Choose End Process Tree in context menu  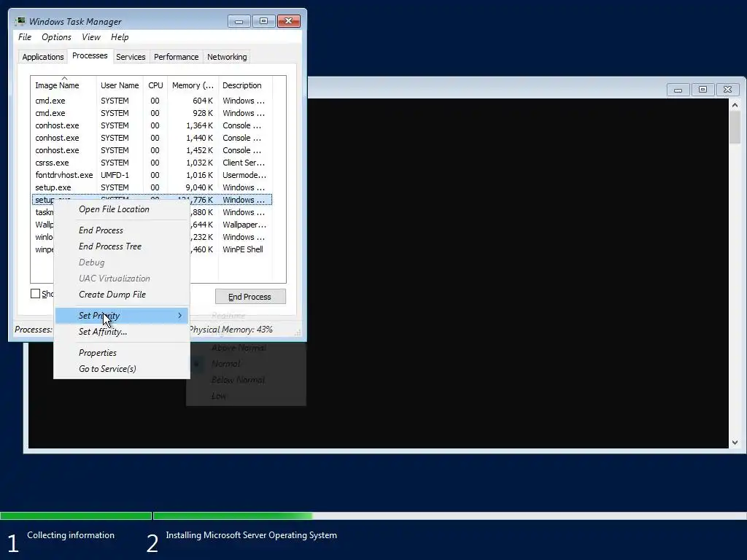tap(122, 246)
